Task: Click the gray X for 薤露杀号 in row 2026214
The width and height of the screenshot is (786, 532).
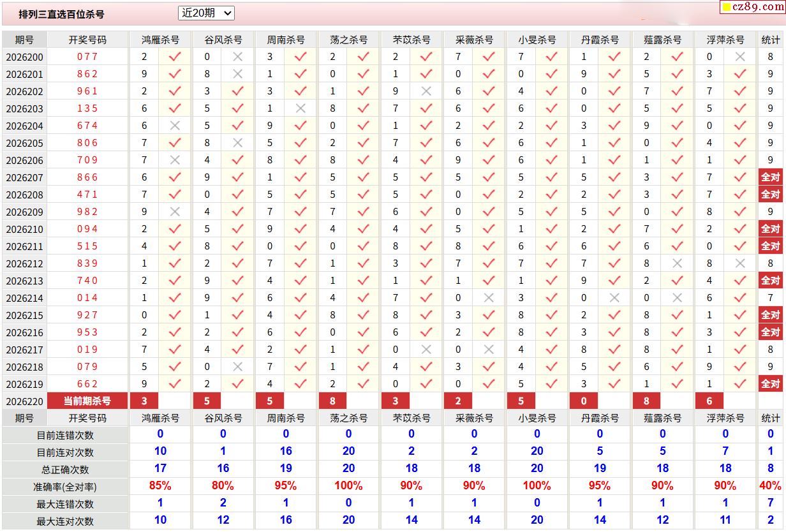Action: tap(678, 298)
